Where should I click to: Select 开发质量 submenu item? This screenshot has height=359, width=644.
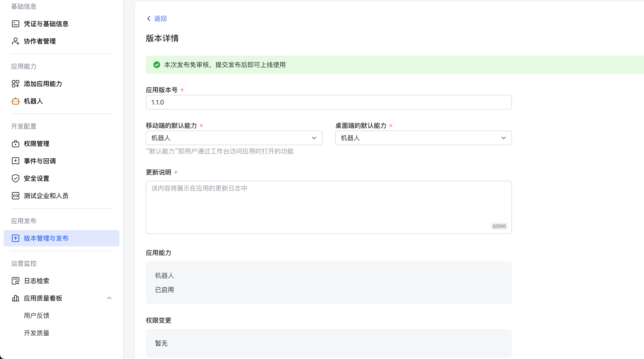(37, 333)
